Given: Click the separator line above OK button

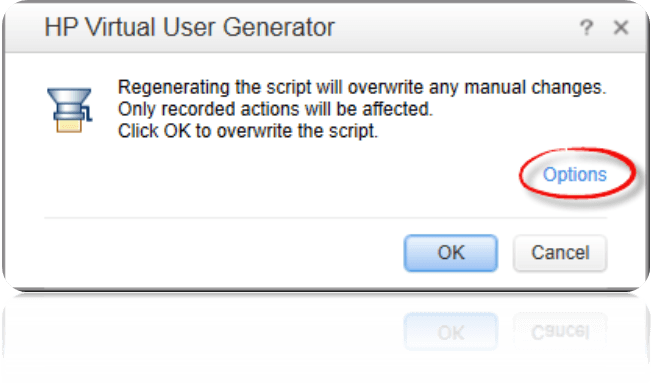Looking at the screenshot, I should tap(325, 218).
